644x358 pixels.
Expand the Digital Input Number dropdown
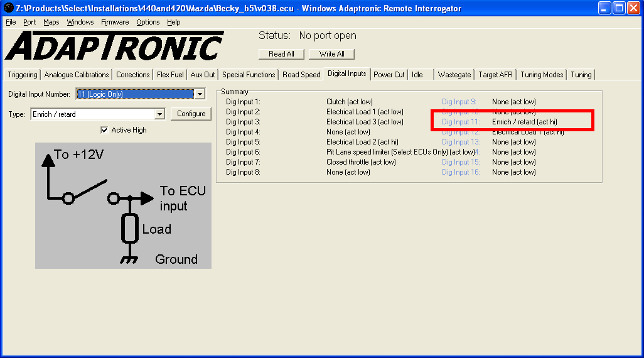pos(200,94)
